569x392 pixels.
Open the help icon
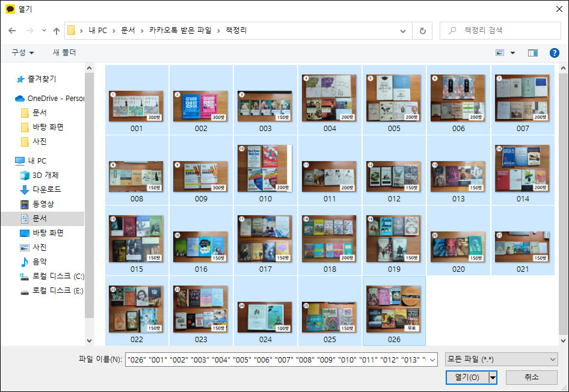[x=554, y=53]
